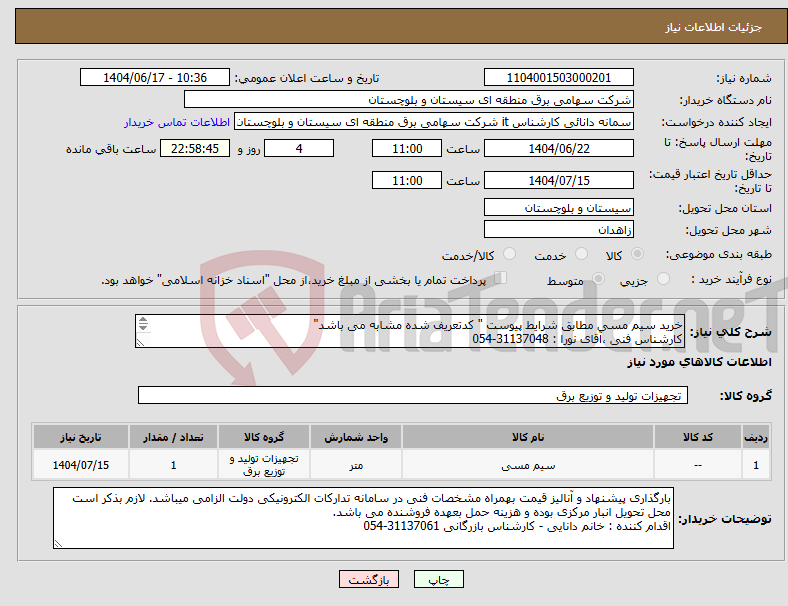788x606 pixels.
Task: Click the price validity time 11:00 field
Action: (x=407, y=180)
